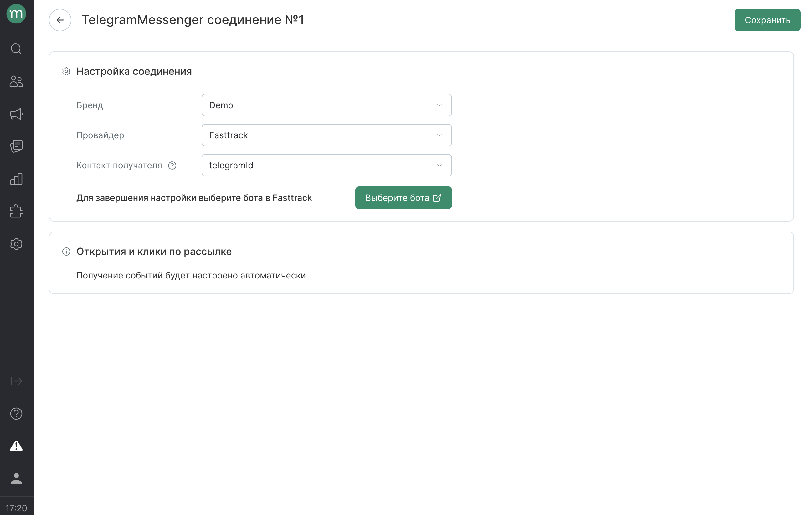Viewport: 812px width, 515px height.
Task: Go back using the arrow button
Action: [60, 20]
